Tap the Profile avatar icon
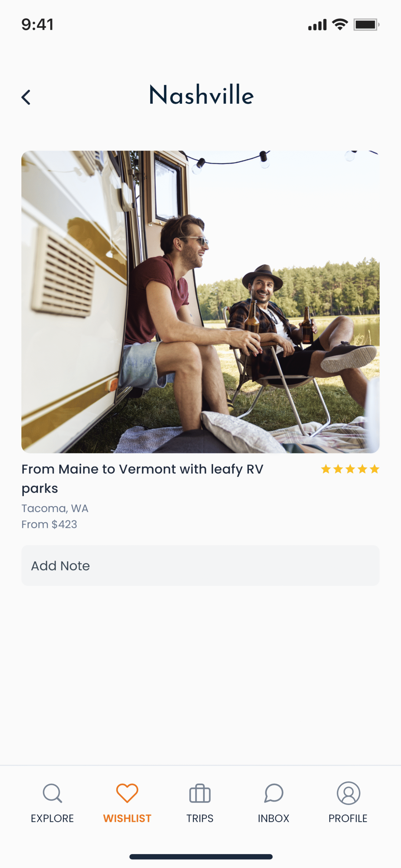401x868 pixels. pos(348,793)
